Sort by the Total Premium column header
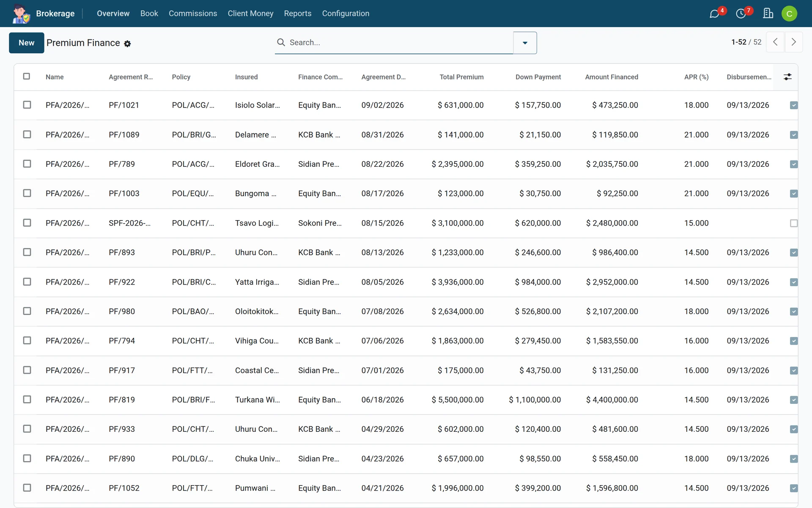Viewport: 812px width, 508px height. coord(461,77)
